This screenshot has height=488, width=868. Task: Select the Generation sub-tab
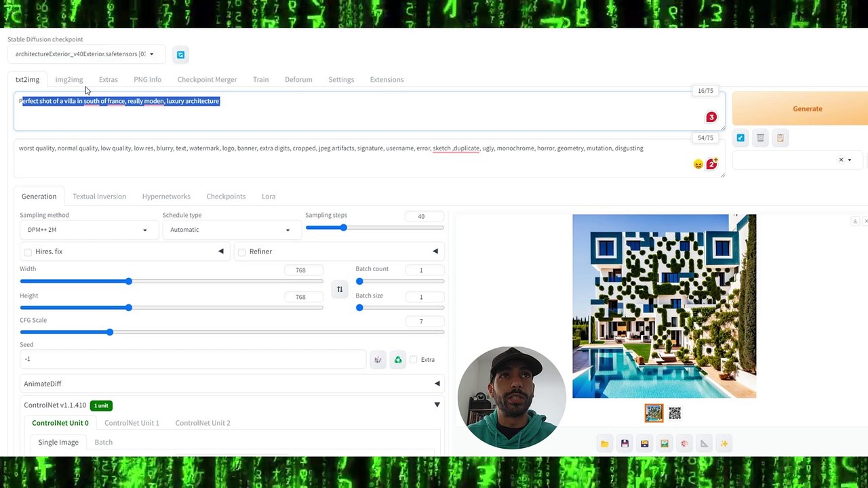(x=39, y=197)
